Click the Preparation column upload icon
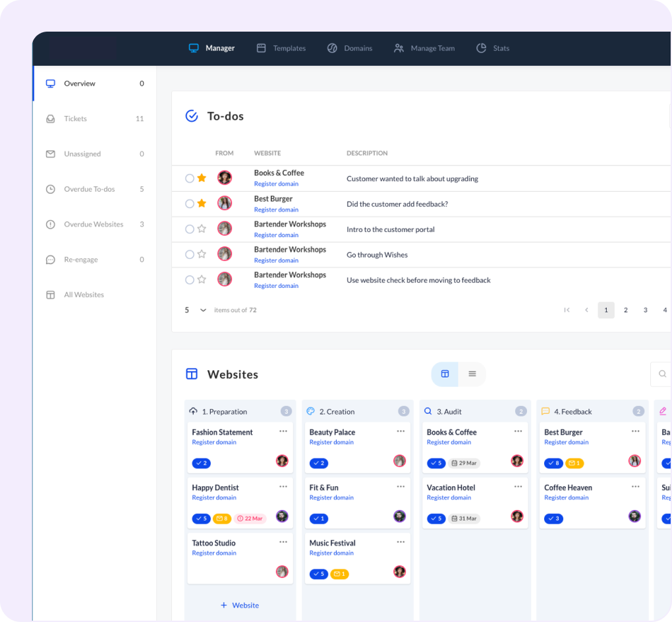The image size is (672, 622). [194, 410]
